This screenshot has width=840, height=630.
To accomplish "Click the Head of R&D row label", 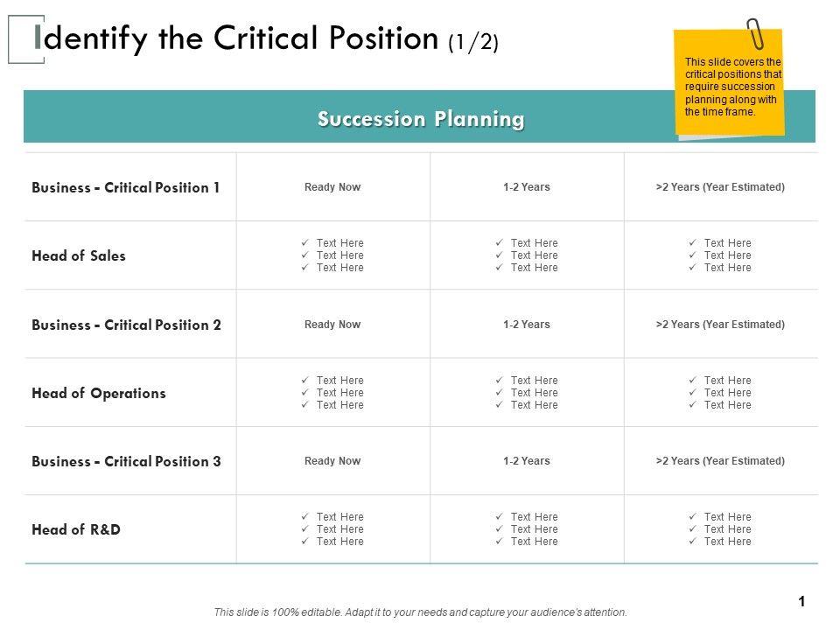I will pos(76,529).
